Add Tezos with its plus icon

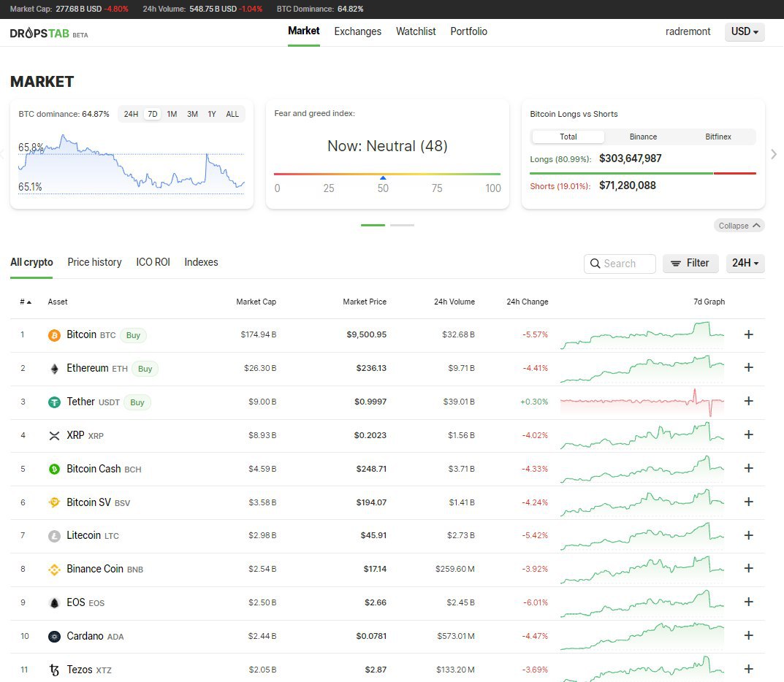(x=748, y=669)
